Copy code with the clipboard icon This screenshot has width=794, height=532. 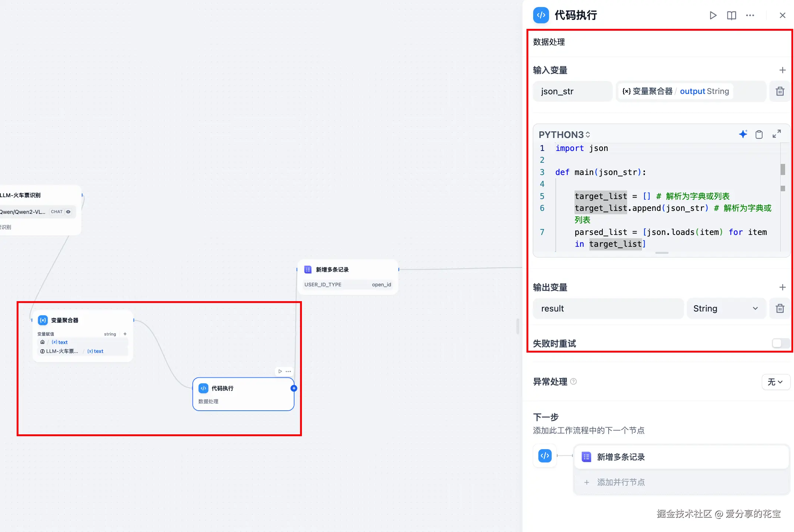coord(759,134)
